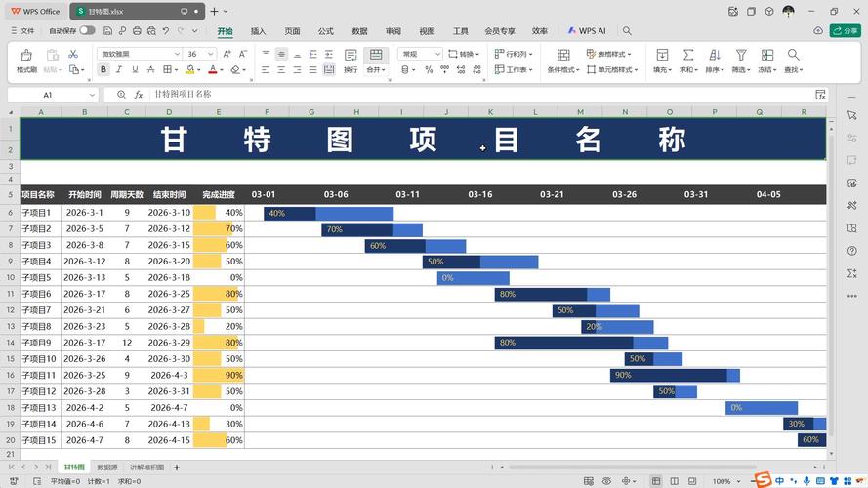Expand the Merge (合并) dropdown

tap(376, 70)
